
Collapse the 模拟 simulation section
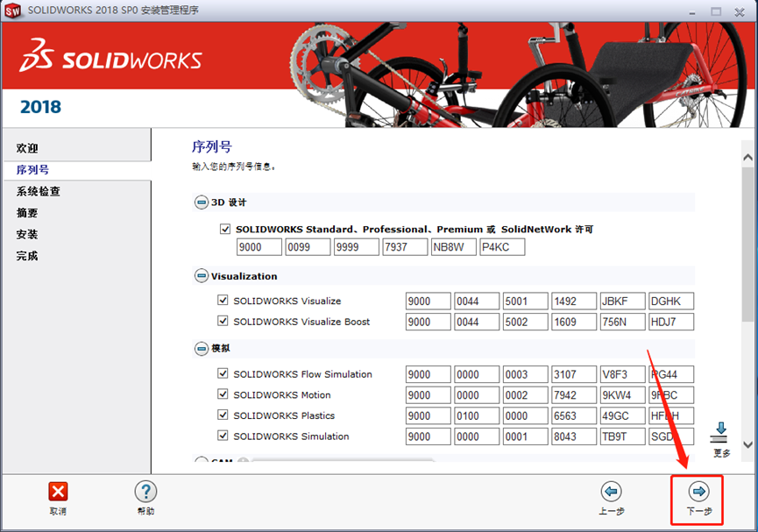[x=202, y=350]
